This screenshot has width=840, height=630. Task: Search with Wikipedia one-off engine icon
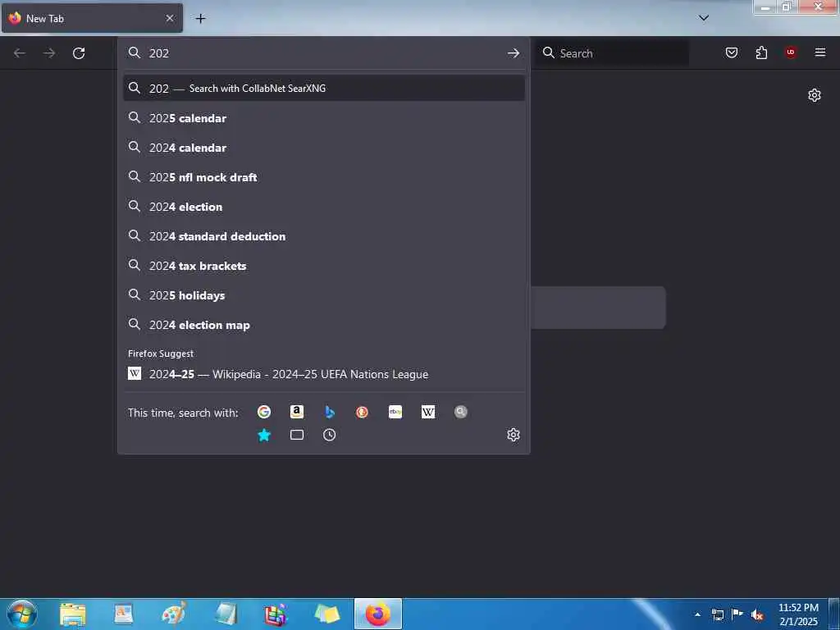[x=428, y=412]
